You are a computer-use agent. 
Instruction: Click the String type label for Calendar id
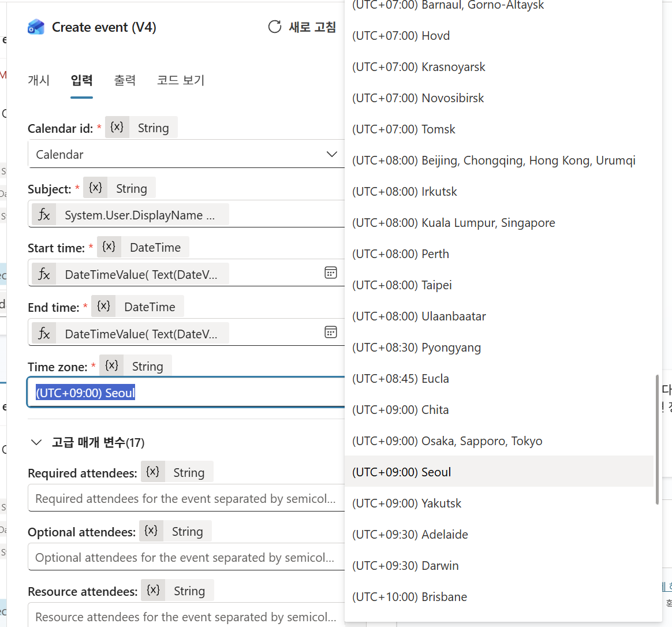point(153,128)
